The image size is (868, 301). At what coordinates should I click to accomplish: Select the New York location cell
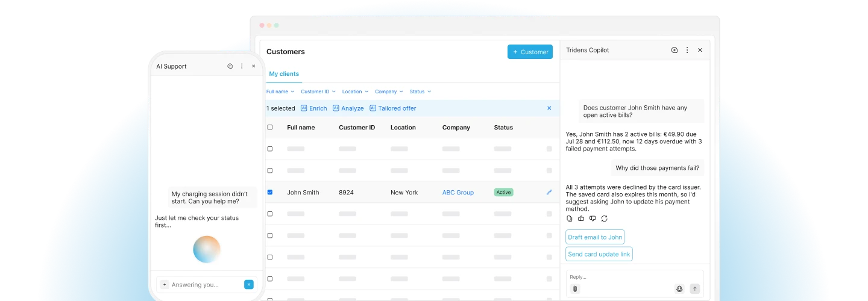point(404,193)
